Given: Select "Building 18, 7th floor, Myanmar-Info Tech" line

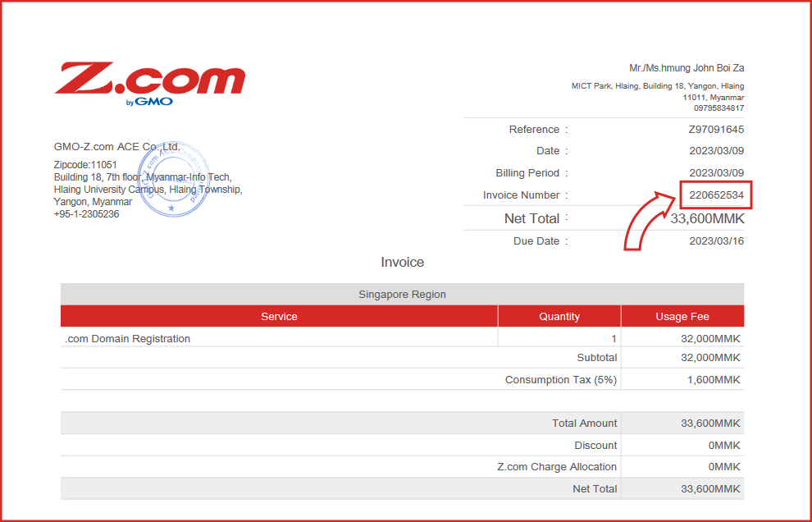Looking at the screenshot, I should pyautogui.click(x=143, y=177).
